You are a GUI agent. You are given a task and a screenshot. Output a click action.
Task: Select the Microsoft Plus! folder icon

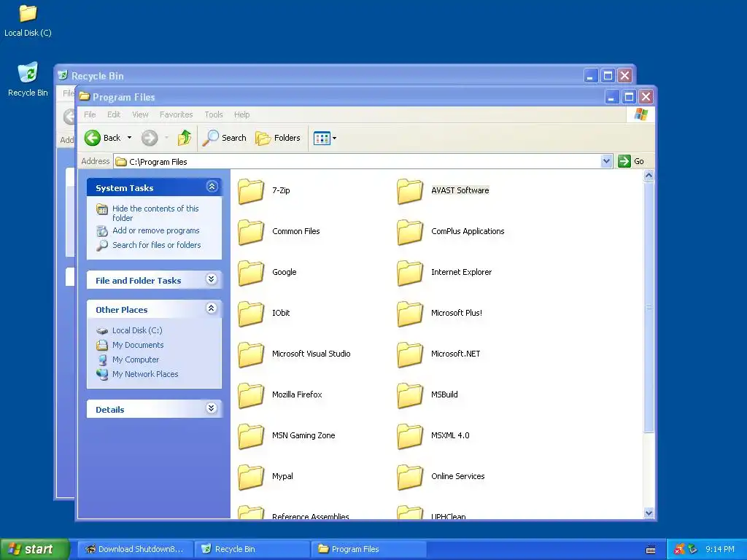pyautogui.click(x=410, y=314)
